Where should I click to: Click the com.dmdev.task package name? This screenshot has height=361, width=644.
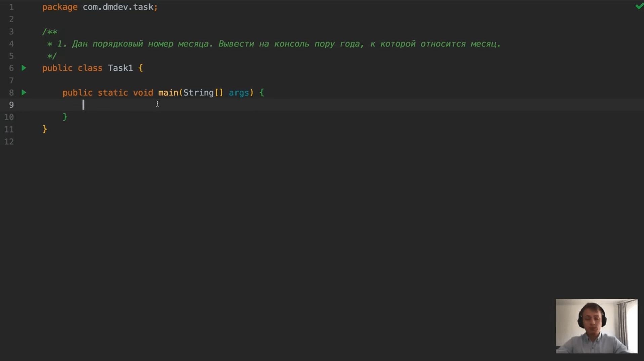click(x=118, y=7)
